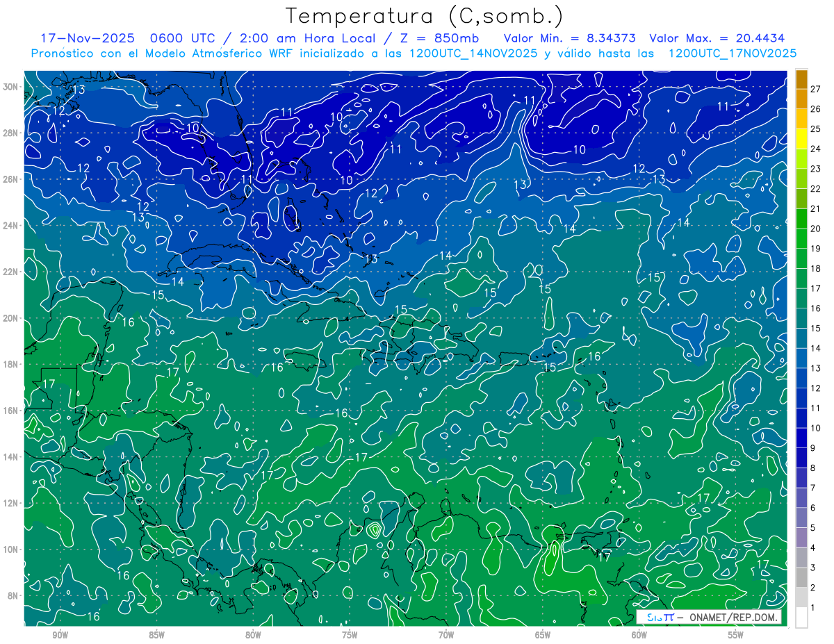Click the "10N" latitude axis label
Image resolution: width=834 pixels, height=644 pixels.
[x=12, y=550]
